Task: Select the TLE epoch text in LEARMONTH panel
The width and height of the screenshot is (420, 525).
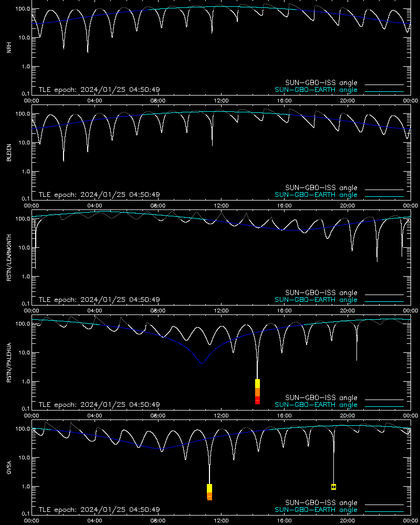Action: (99, 300)
